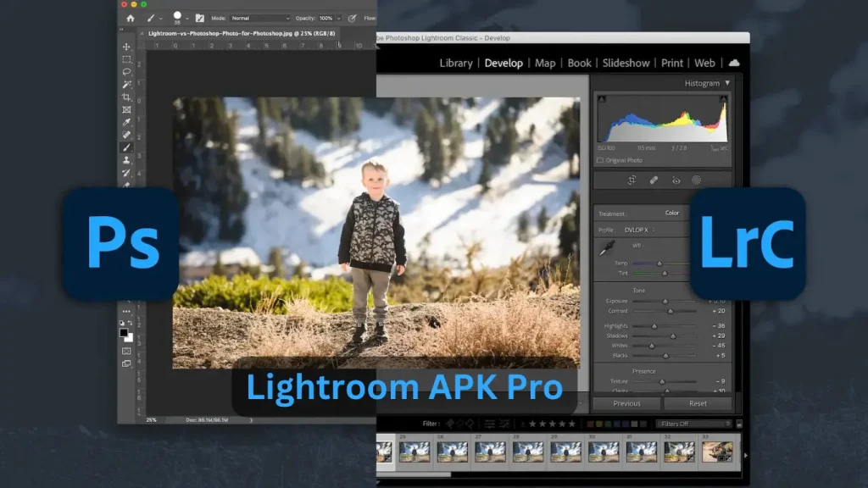Viewport: 868px width, 488px height.
Task: Switch to the Library module
Action: (456, 63)
